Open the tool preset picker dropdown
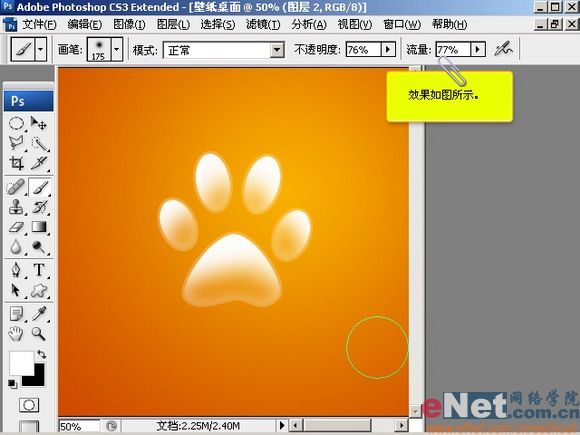Viewport: 580px width, 435px height. coord(41,49)
